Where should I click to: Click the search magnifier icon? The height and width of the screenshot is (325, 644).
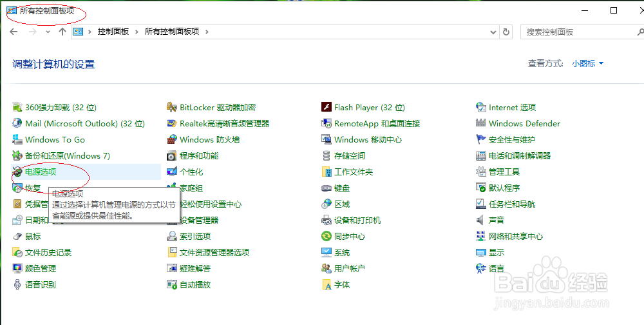[x=640, y=32]
